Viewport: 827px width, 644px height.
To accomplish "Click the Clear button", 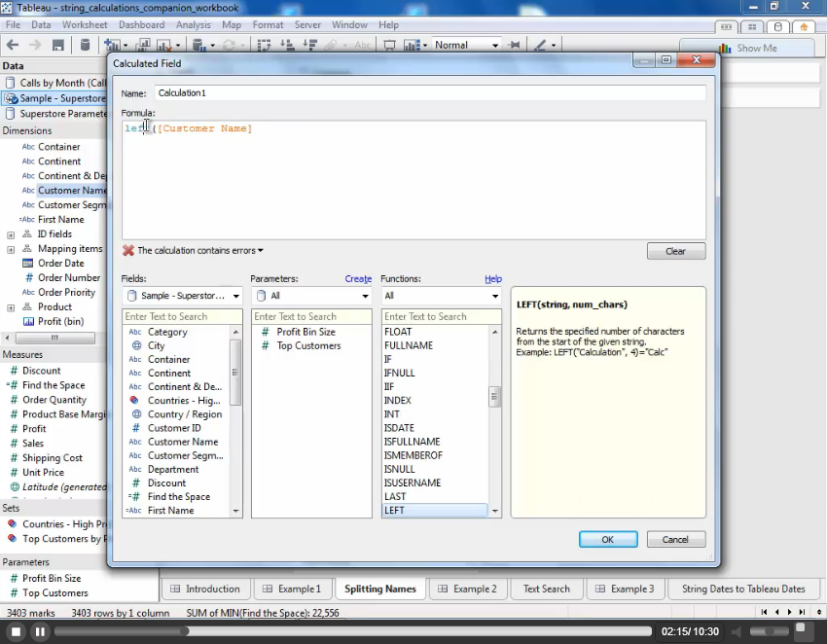I will 675,251.
